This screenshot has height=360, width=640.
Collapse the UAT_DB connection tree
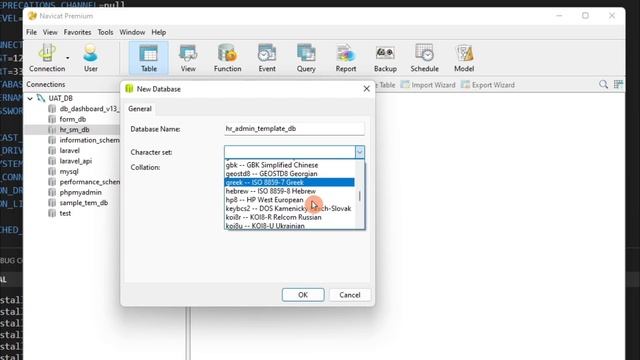[30, 98]
